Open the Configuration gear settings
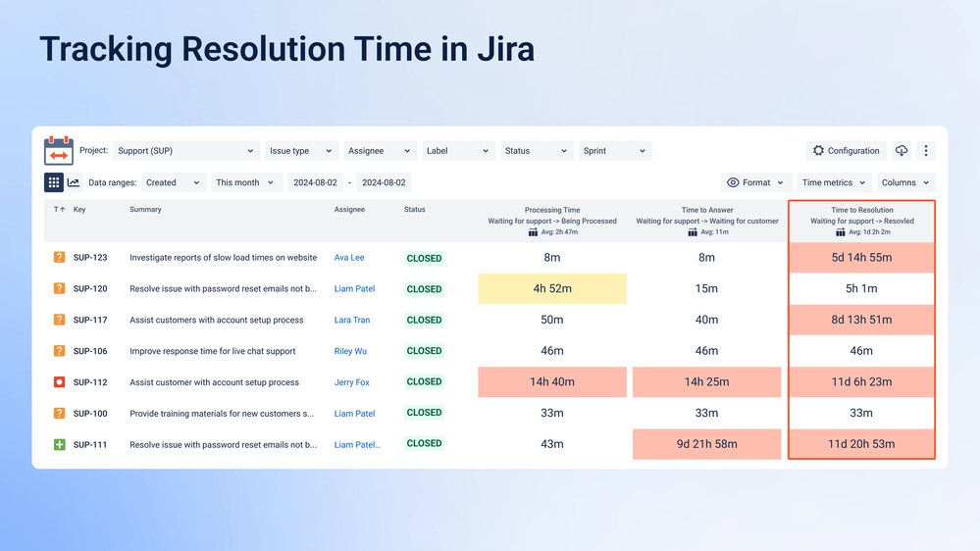 click(x=847, y=151)
